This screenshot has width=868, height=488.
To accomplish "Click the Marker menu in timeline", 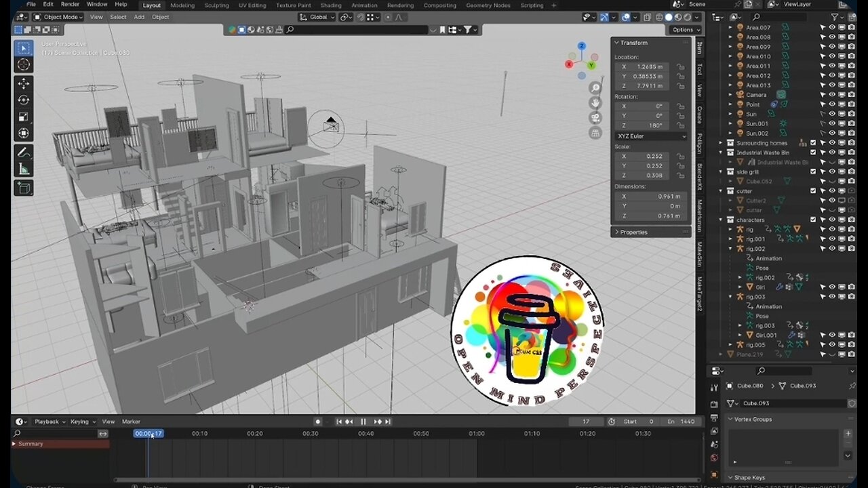I will 131,422.
